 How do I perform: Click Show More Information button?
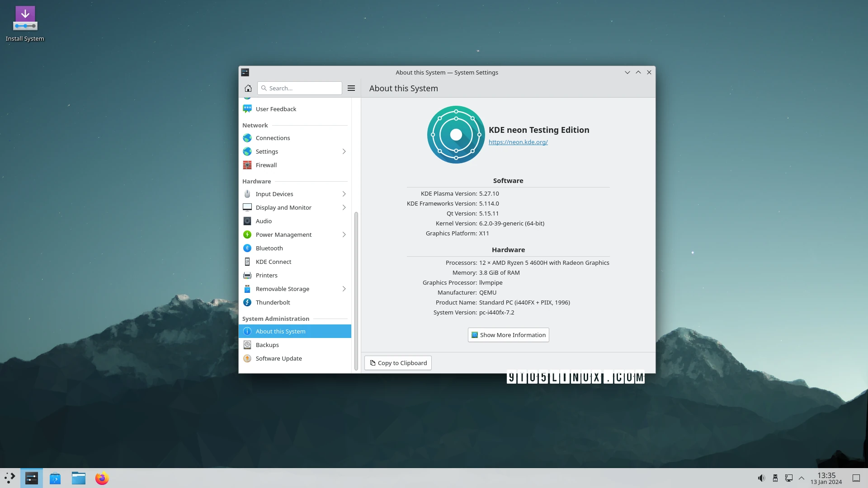508,335
